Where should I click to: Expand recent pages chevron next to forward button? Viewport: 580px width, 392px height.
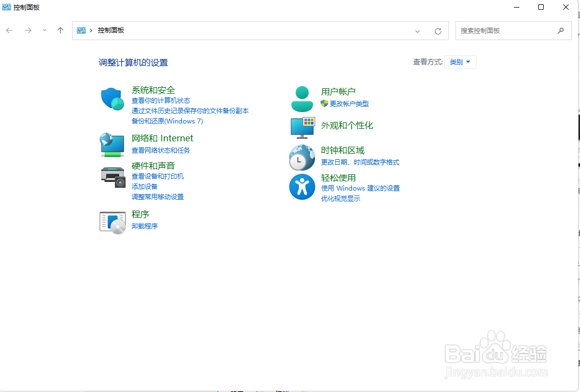point(44,31)
